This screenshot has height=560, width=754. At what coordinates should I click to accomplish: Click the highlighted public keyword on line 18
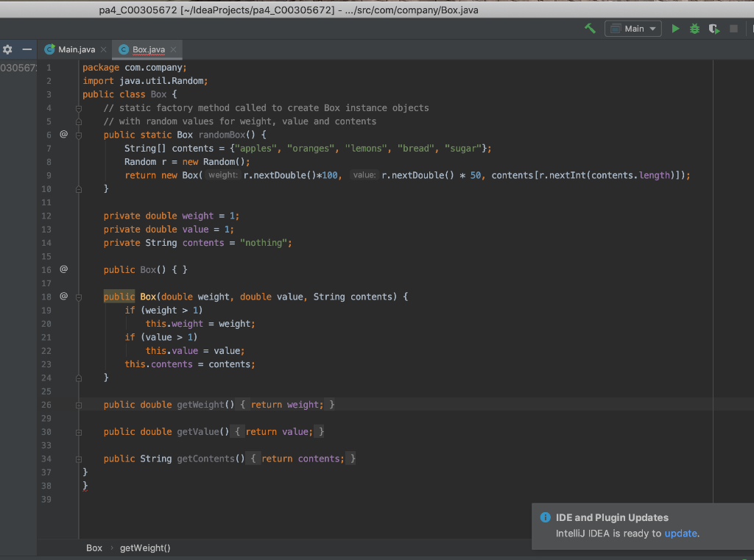[119, 297]
